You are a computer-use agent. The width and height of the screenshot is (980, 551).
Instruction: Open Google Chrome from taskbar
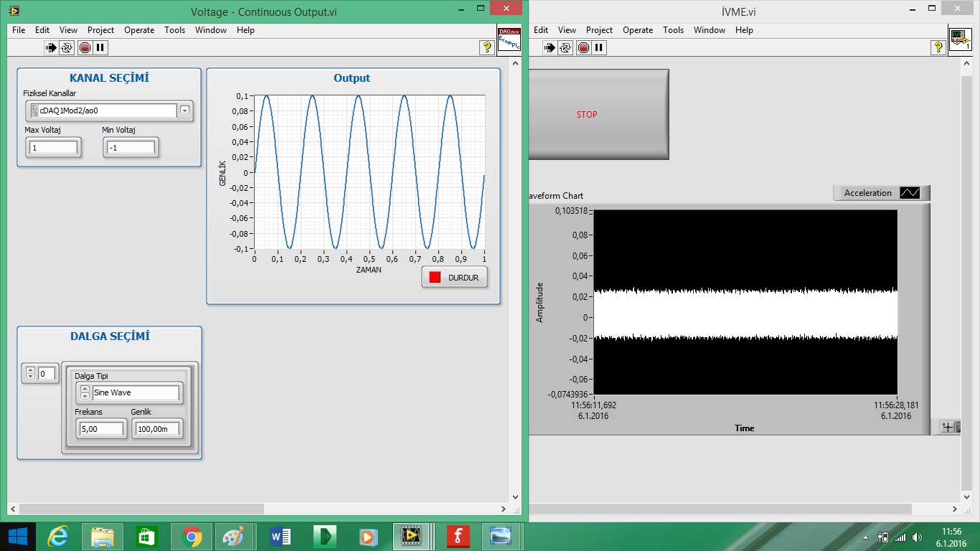[192, 537]
